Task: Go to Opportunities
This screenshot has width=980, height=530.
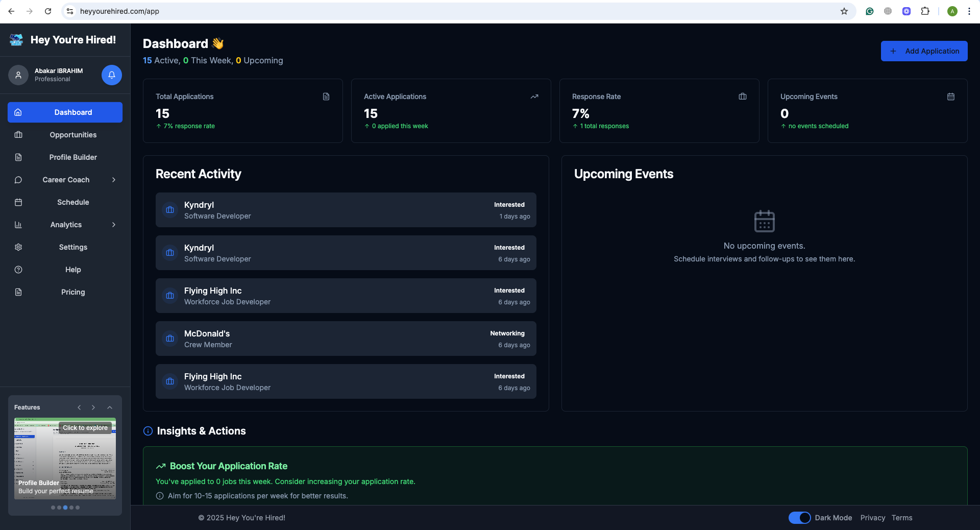Action: [65, 135]
